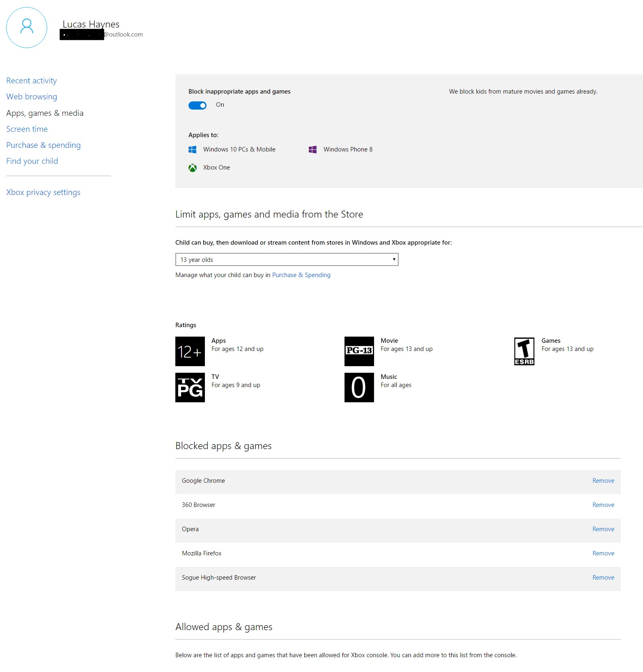The width and height of the screenshot is (643, 672).
Task: Click the 'Google Chrome' blocked app row text
Action: pos(203,481)
